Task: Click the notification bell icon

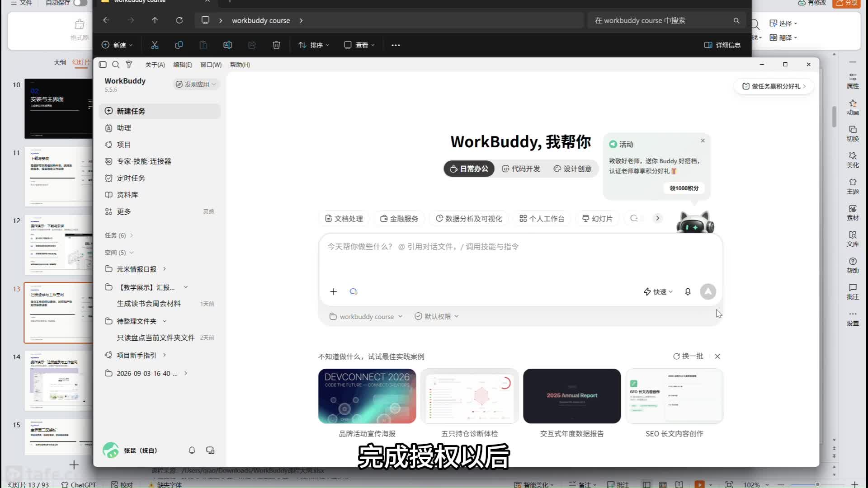Action: (192, 450)
